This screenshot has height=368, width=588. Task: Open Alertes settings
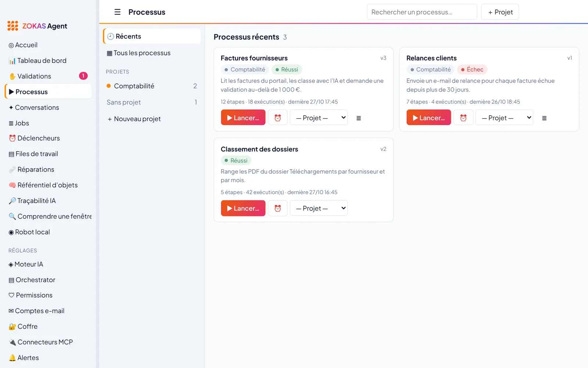[48, 358]
